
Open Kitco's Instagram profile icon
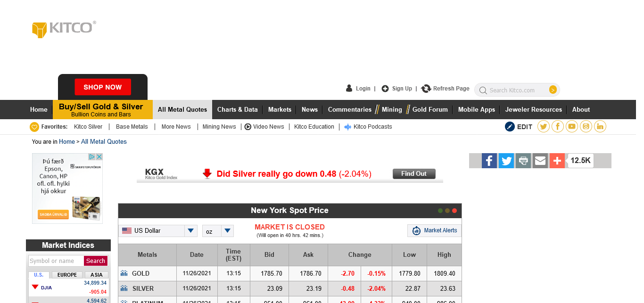[x=586, y=126]
